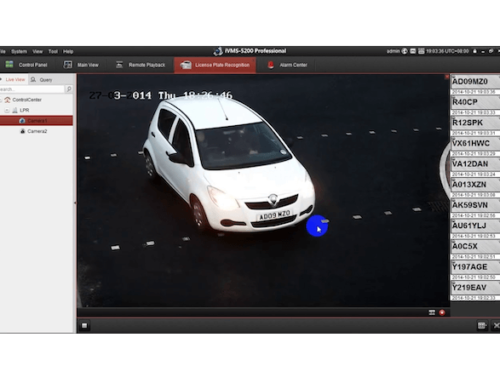The height and width of the screenshot is (383, 500).
Task: Click the ControlCenter house icon
Action: click(7, 99)
